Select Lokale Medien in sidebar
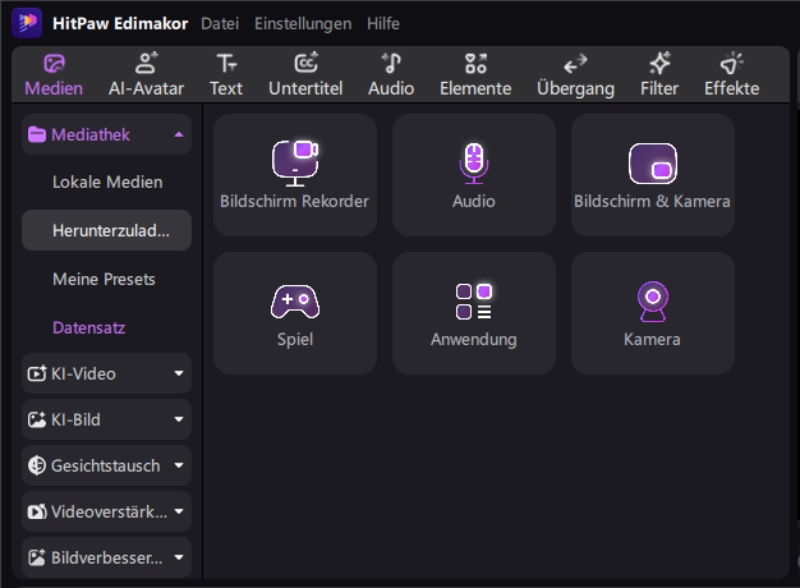Image resolution: width=800 pixels, height=588 pixels. [107, 182]
